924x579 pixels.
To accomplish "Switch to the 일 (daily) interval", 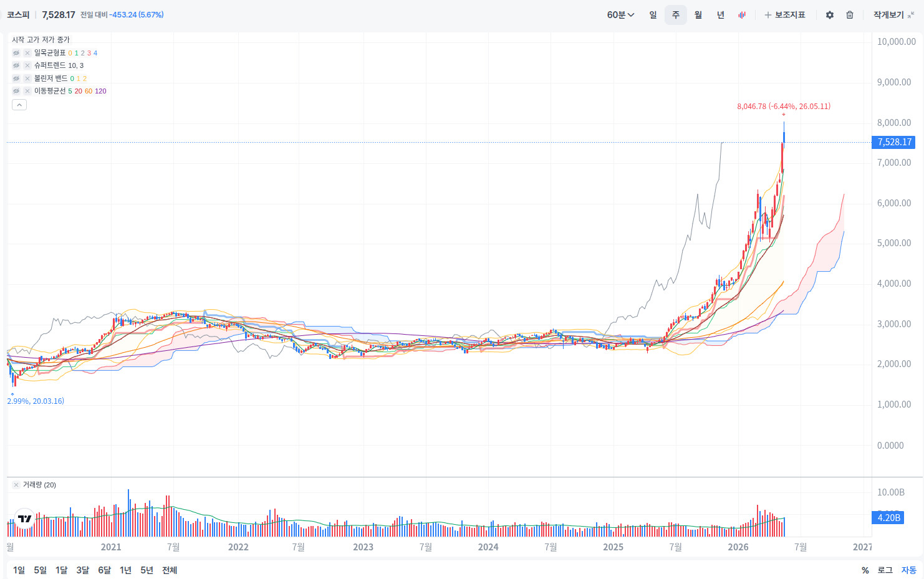I will 653,15.
